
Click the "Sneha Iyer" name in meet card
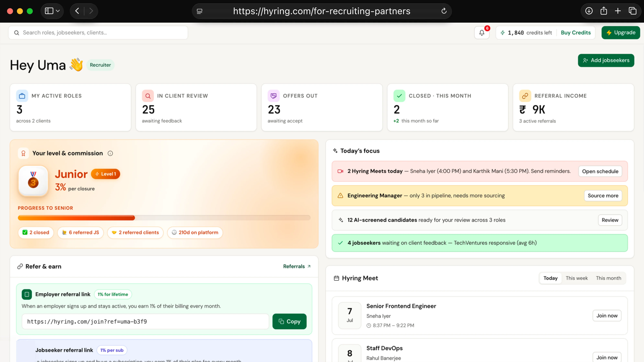pos(378,316)
